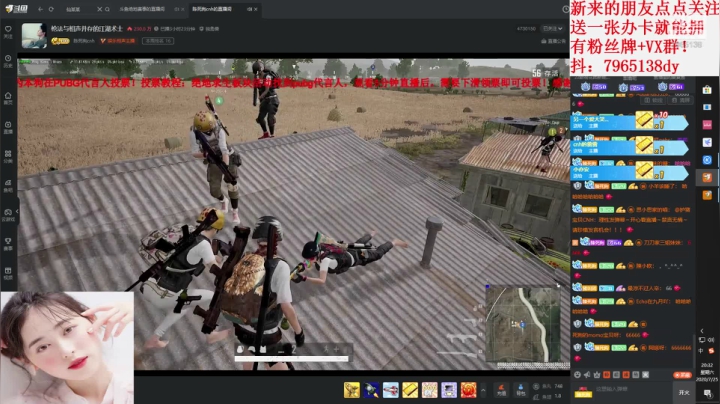Click the 这里输入弹幕 chat input field
This screenshot has height=404, width=720.
click(633, 389)
